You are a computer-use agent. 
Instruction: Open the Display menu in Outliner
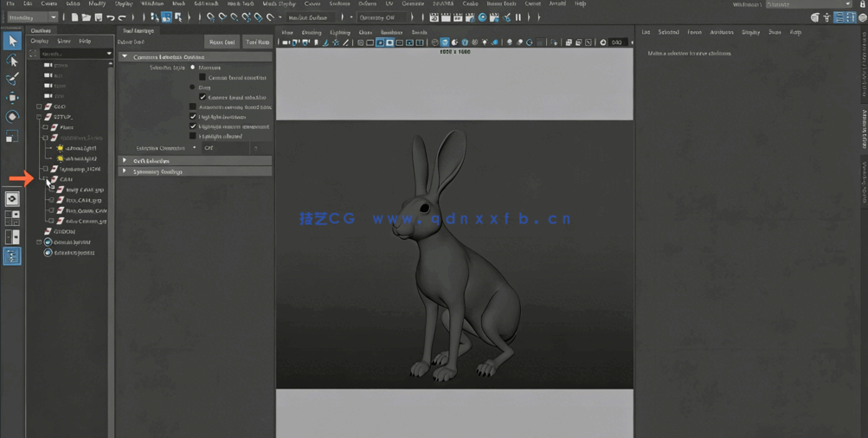point(40,42)
